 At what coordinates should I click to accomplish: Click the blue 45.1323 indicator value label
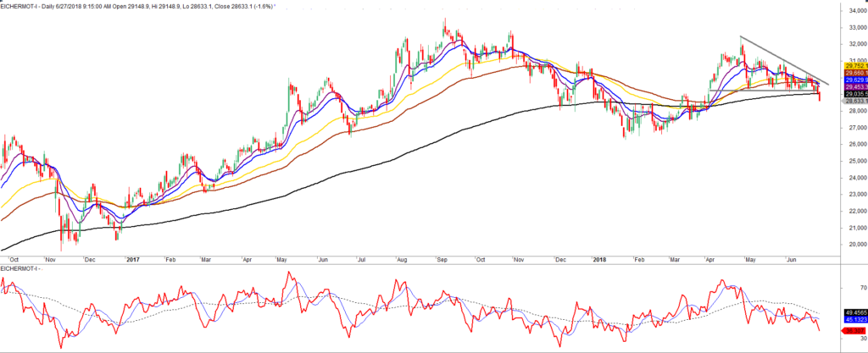click(855, 319)
